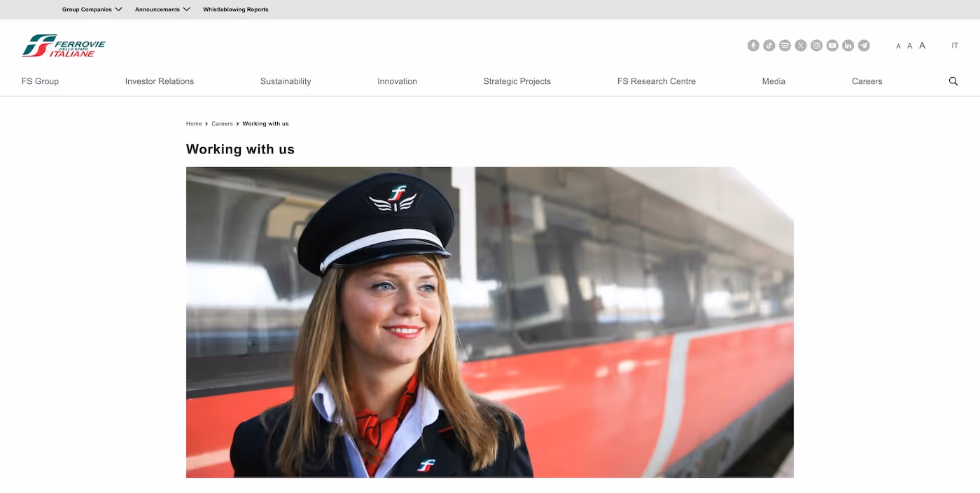Open the LinkedIn page icon
The width and height of the screenshot is (980, 493).
pyautogui.click(x=848, y=45)
